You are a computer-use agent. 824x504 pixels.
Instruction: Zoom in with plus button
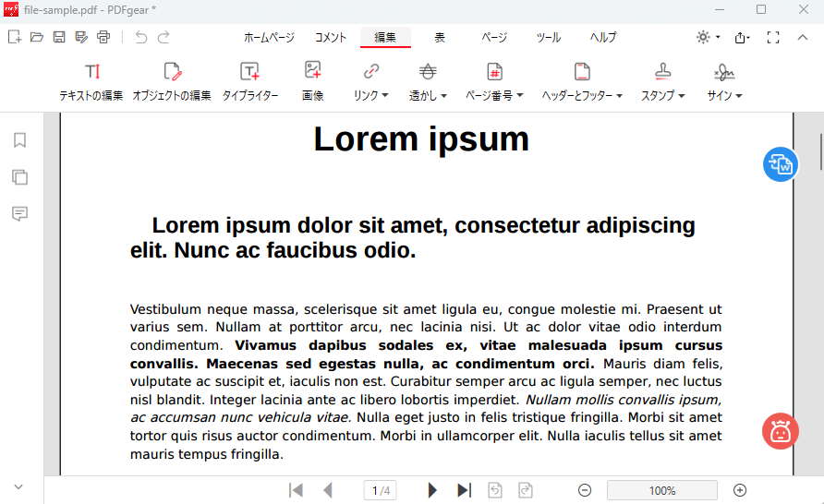[x=740, y=490]
